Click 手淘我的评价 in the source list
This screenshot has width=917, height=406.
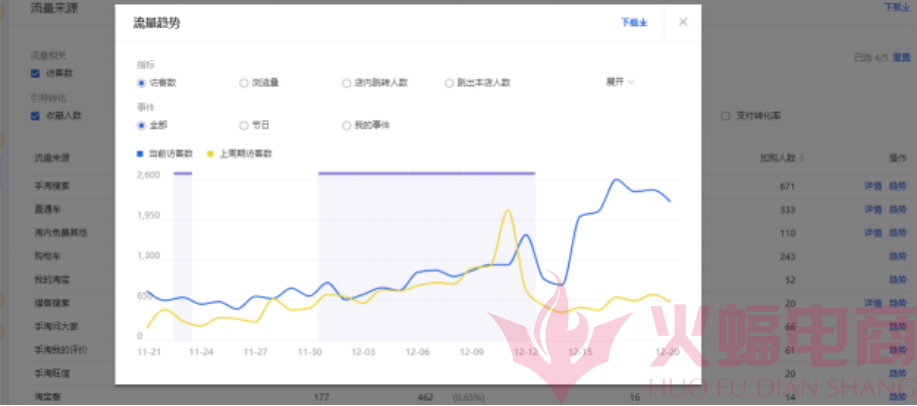pos(61,350)
